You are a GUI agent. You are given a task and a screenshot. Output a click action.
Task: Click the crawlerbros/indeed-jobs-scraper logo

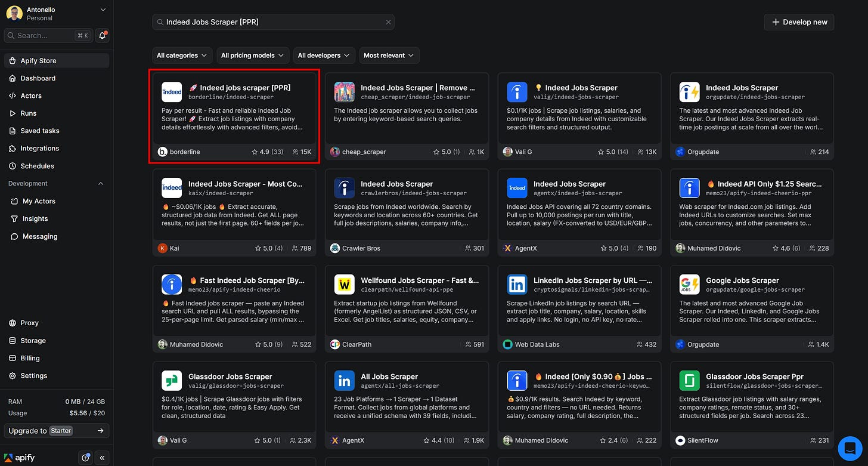344,188
